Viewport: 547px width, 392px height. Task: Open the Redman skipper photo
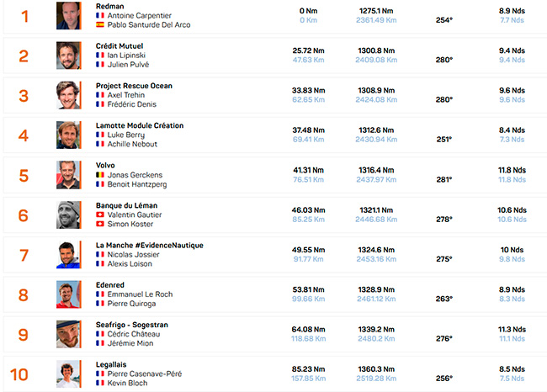(x=69, y=16)
